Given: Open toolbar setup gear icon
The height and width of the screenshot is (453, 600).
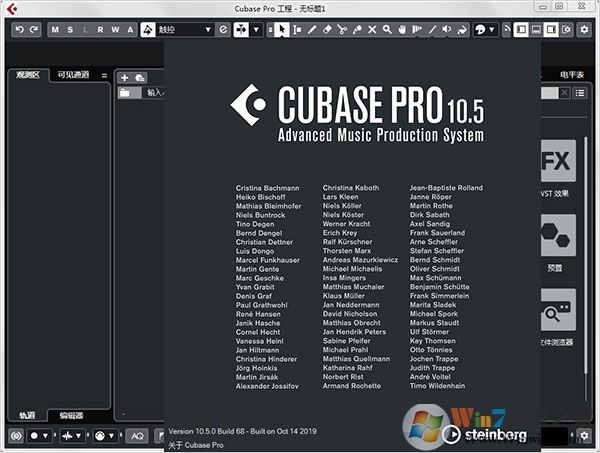Looking at the screenshot, I should tap(584, 29).
